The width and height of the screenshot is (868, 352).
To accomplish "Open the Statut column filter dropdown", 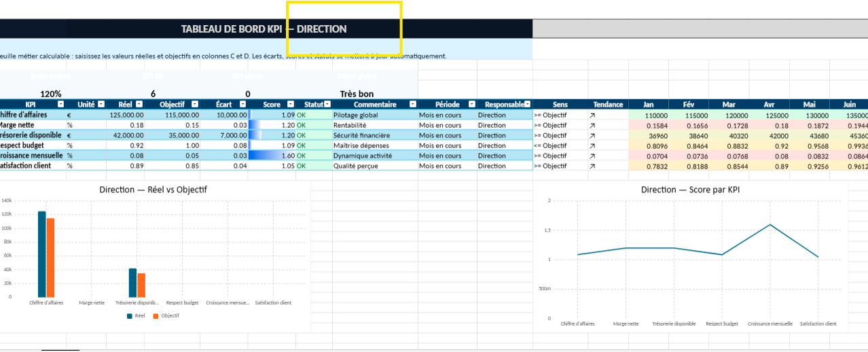I will coord(327,105).
